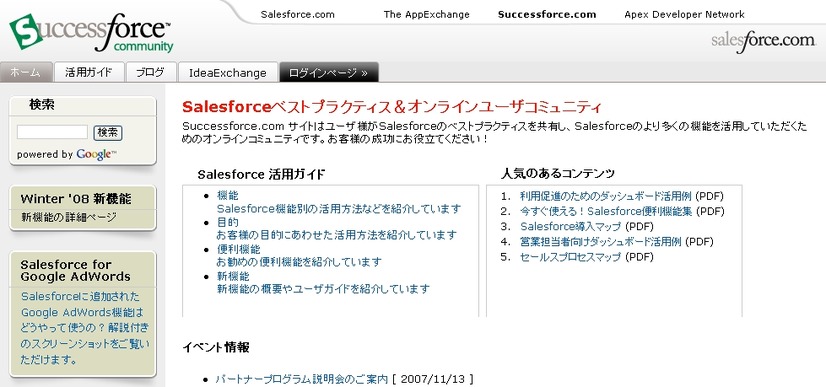Image resolution: width=826 pixels, height=387 pixels.
Task: Click 'お勧めの便利機能を紹介しています' text
Action: (299, 262)
